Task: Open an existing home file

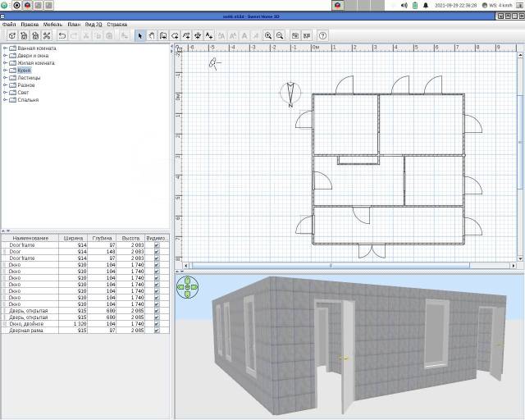Action: click(24, 35)
